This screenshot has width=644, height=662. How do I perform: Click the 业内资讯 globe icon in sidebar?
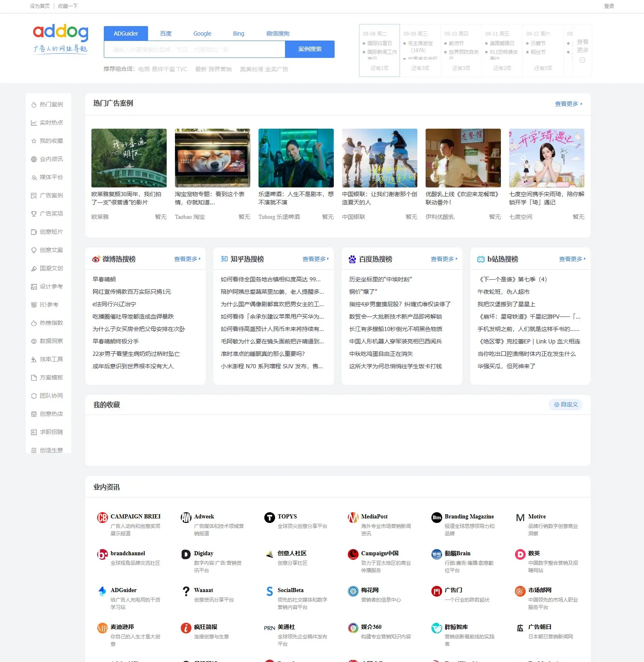34,159
